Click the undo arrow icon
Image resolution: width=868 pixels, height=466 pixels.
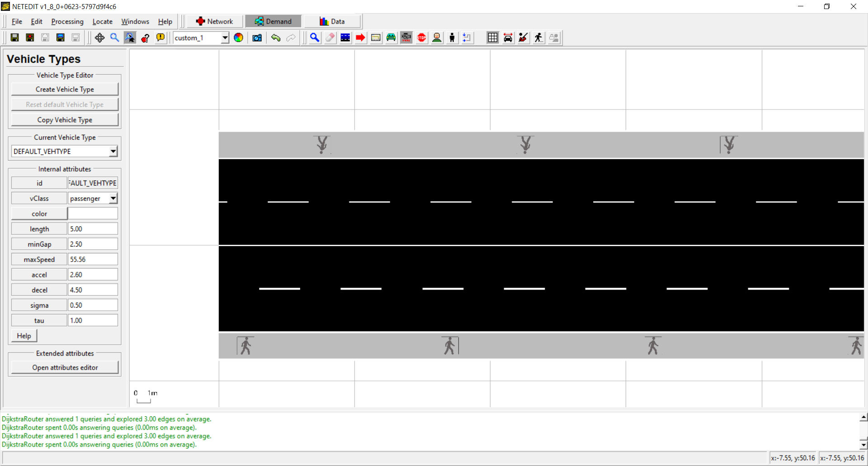pos(276,38)
